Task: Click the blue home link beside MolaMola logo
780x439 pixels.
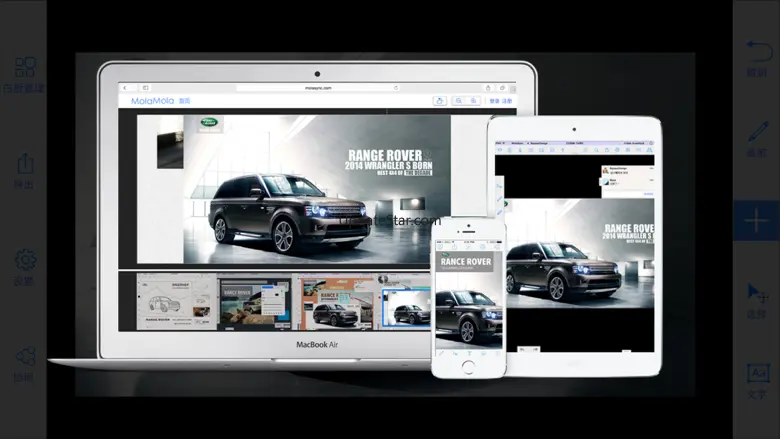Action: [x=185, y=101]
